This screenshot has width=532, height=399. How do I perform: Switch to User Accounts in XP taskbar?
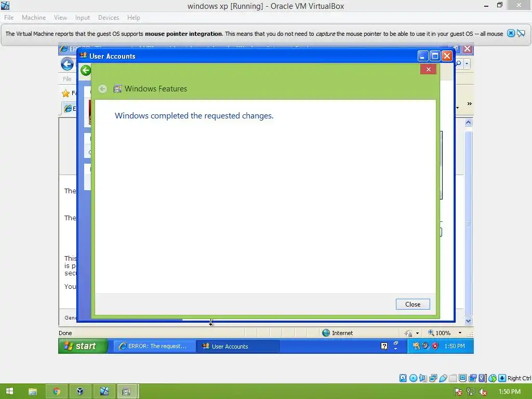238,346
